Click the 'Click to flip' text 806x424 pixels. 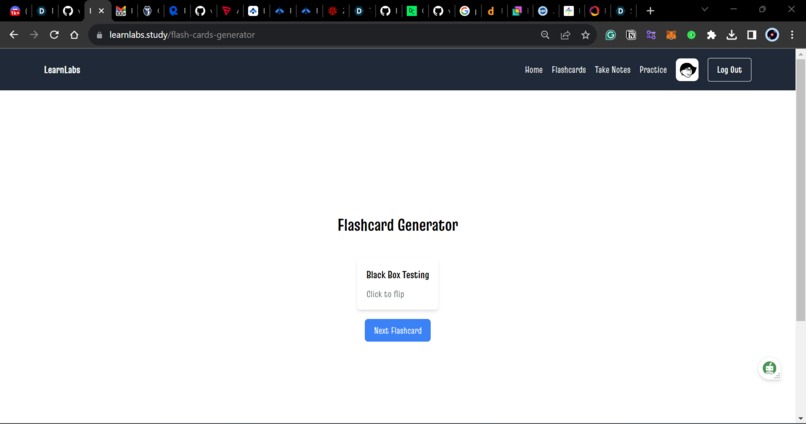coord(385,294)
